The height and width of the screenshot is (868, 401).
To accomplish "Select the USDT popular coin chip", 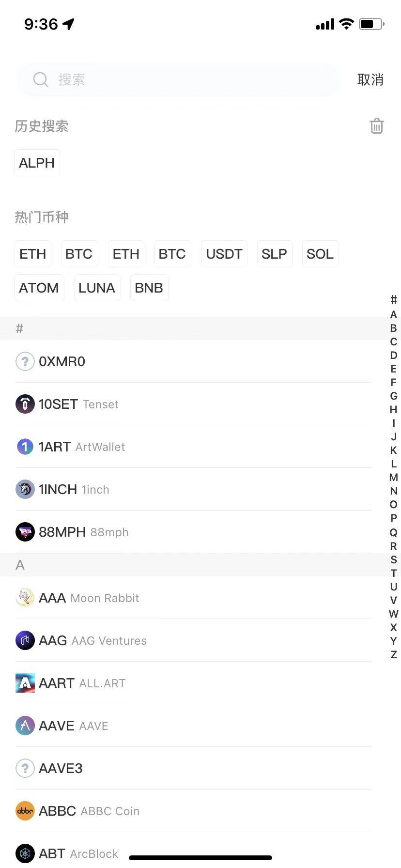I will (224, 254).
